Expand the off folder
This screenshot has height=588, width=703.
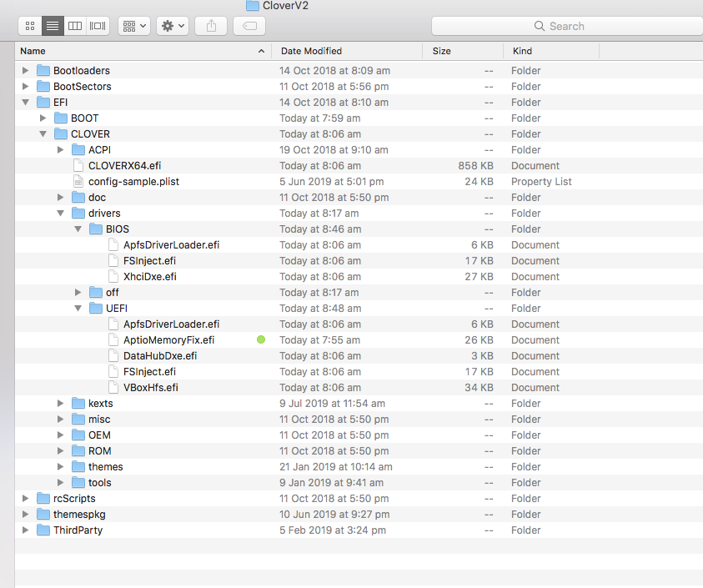(x=78, y=293)
